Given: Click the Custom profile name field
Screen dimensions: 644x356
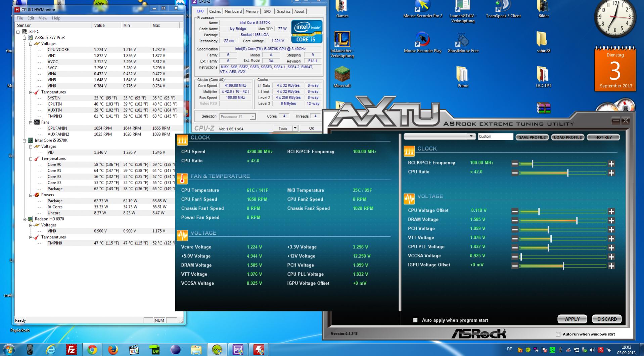Looking at the screenshot, I should [495, 136].
